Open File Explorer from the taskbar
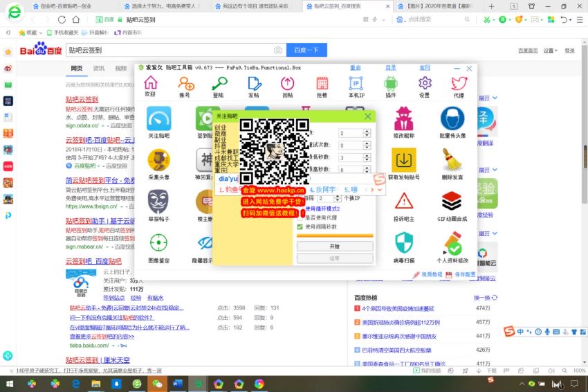This screenshot has height=392, width=588. pos(96,384)
